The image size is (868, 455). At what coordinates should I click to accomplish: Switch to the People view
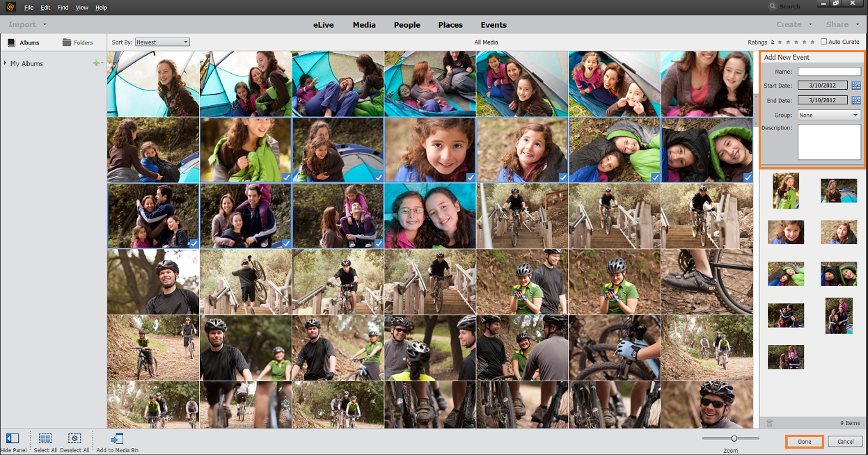407,25
